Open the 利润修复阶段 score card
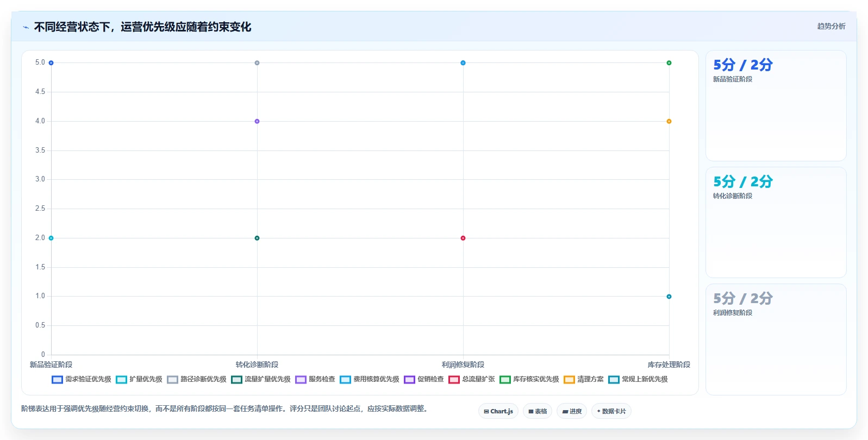The width and height of the screenshot is (868, 440). pos(776,340)
